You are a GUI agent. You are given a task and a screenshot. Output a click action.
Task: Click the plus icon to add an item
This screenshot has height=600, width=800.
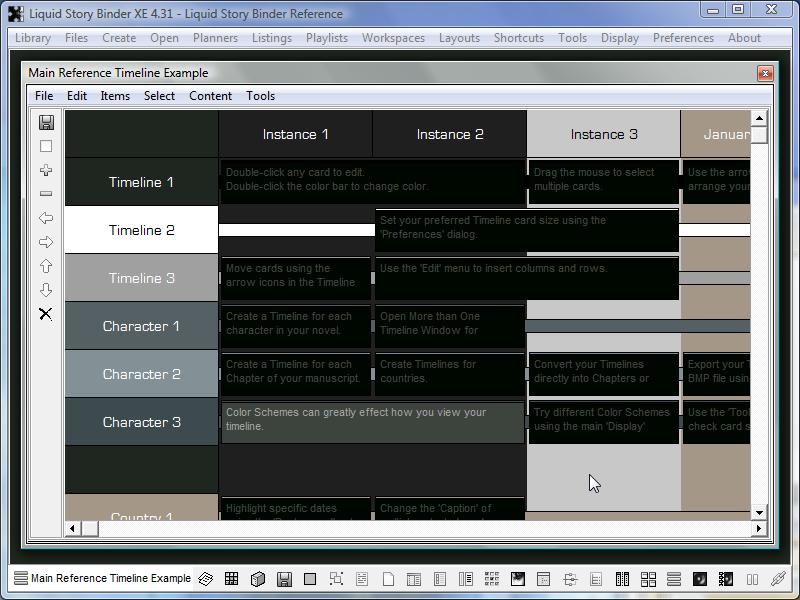[46, 170]
